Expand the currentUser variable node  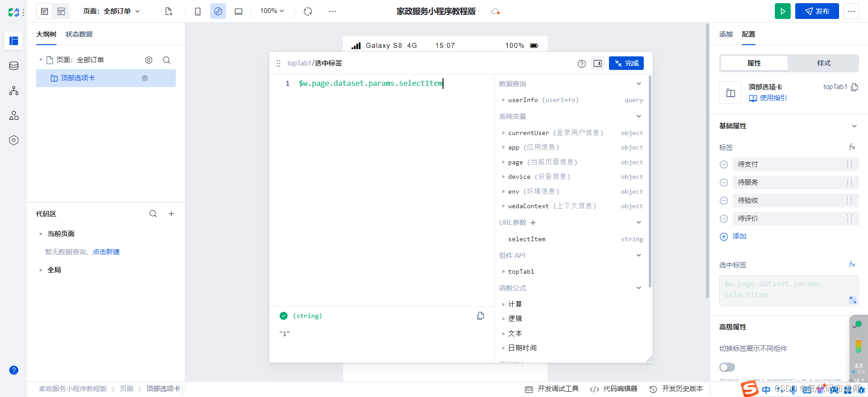pyautogui.click(x=503, y=133)
